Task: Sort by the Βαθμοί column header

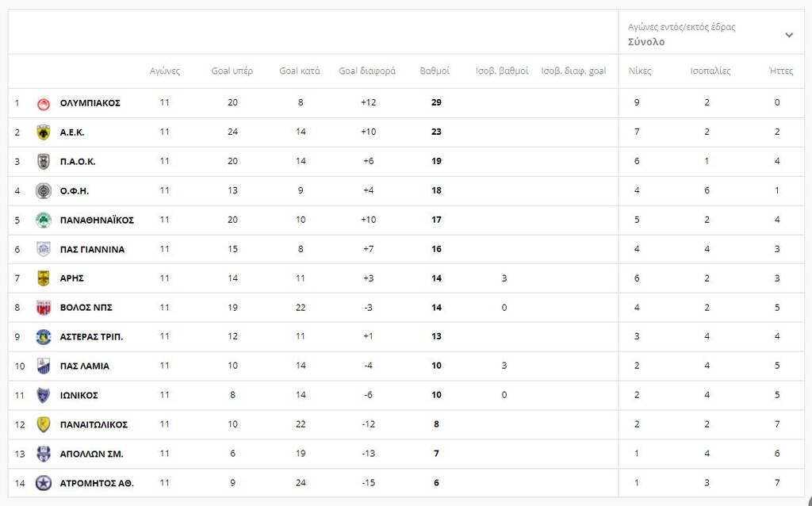Action: pyautogui.click(x=435, y=71)
